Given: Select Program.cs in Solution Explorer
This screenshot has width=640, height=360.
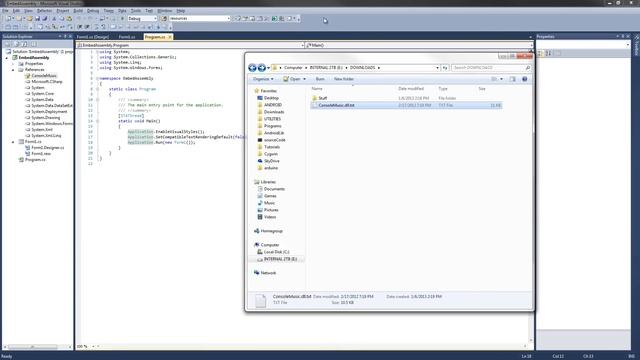Looking at the screenshot, I should click(x=35, y=160).
